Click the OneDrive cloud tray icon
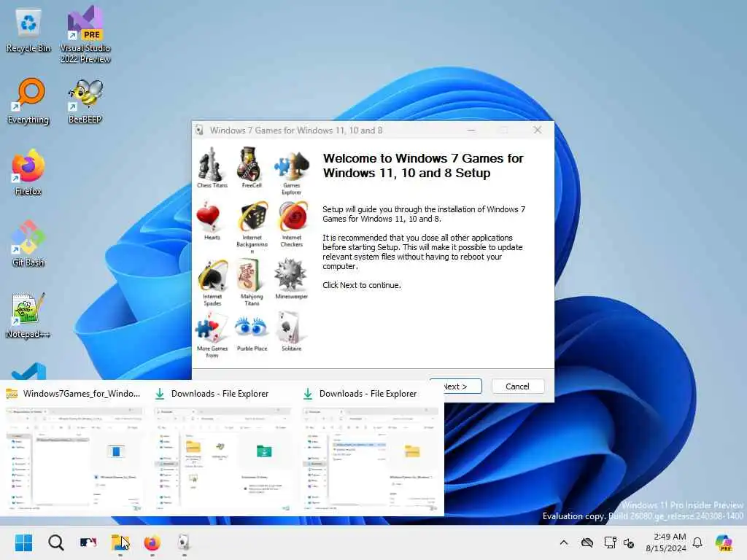Screen dimensions: 747x560 [x=587, y=542]
